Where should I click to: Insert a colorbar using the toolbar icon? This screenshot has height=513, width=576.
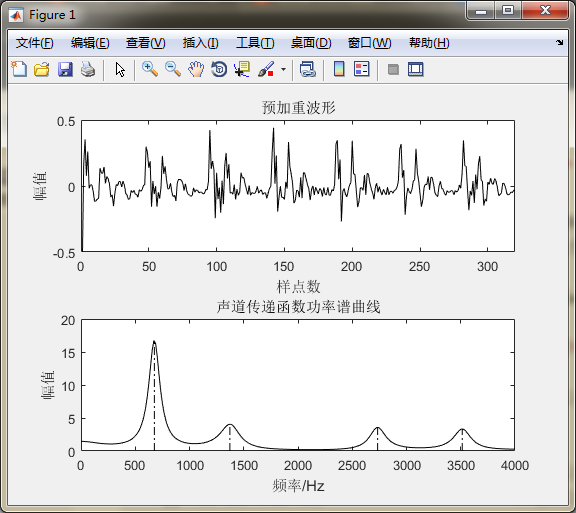[339, 69]
